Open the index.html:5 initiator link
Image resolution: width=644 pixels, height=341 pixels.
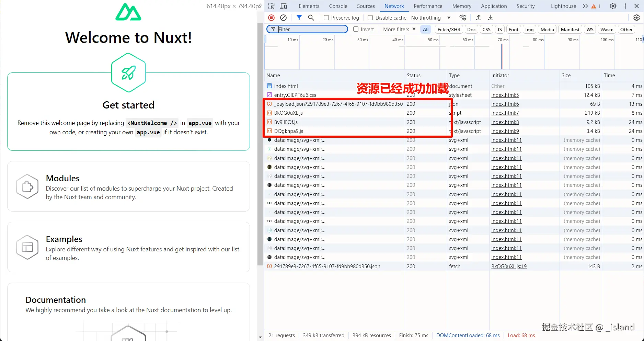(x=505, y=95)
